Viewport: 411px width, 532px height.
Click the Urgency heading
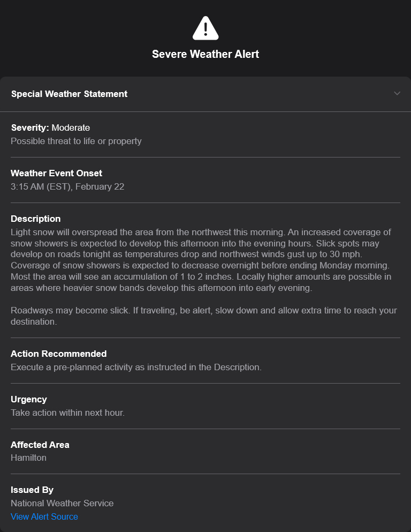(x=29, y=399)
